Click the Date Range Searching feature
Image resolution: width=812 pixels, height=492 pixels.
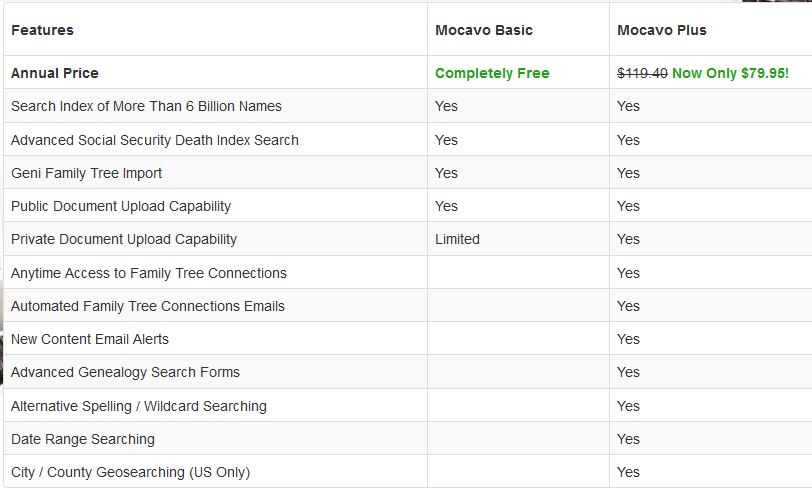coord(83,439)
